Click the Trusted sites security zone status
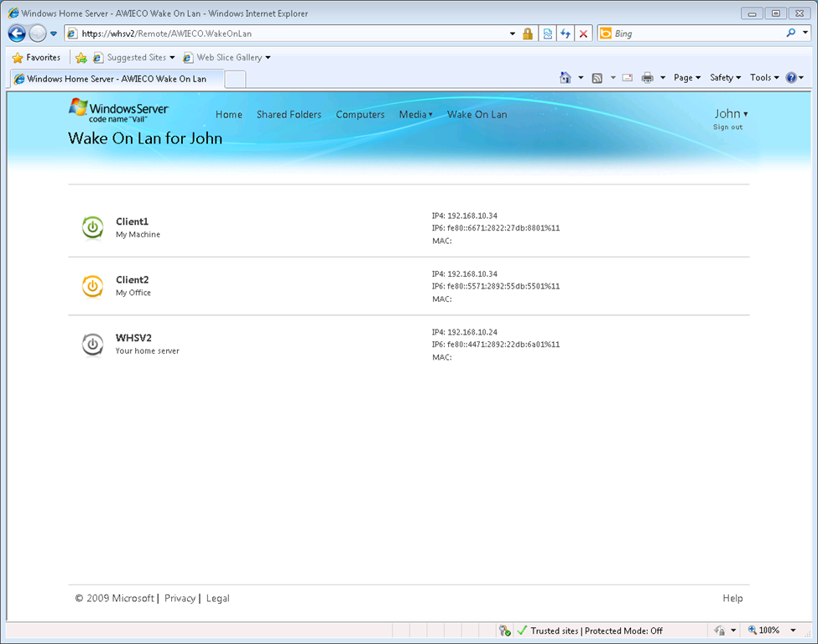 point(590,631)
